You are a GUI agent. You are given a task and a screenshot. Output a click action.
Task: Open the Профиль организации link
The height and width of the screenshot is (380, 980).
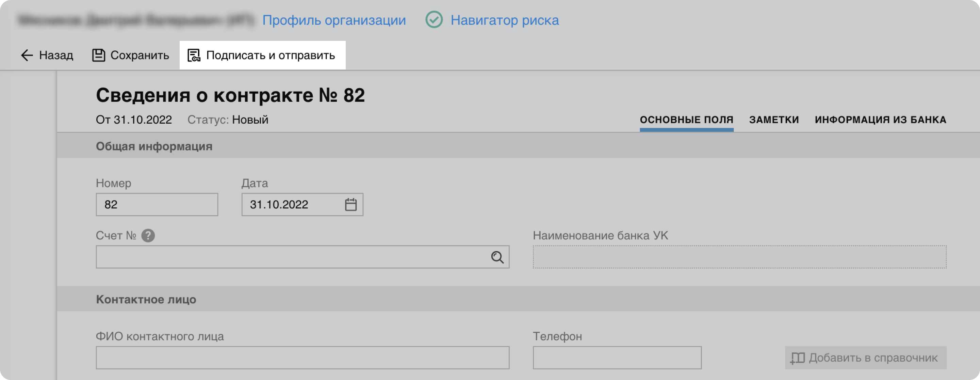pyautogui.click(x=333, y=20)
